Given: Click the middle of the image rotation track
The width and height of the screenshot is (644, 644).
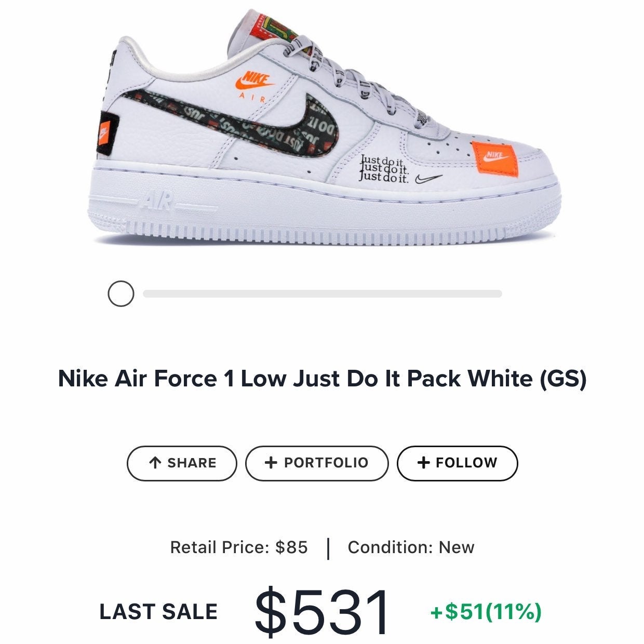Looking at the screenshot, I should click(323, 294).
